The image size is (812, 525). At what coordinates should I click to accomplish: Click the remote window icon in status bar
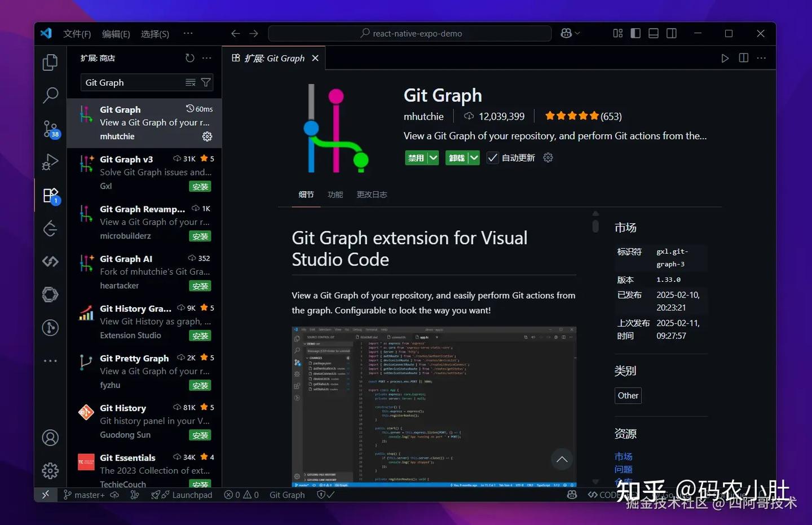(x=46, y=495)
